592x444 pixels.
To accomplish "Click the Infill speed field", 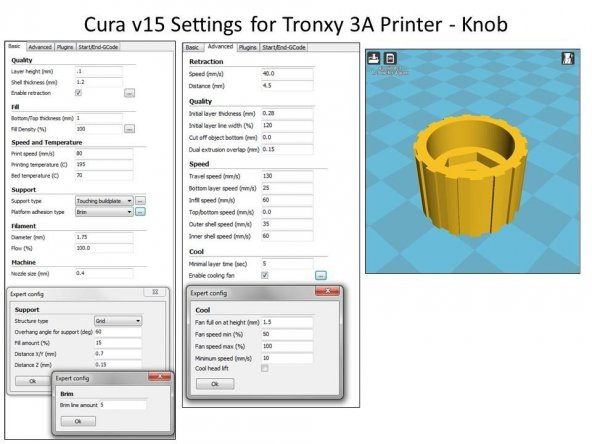I will (x=287, y=200).
